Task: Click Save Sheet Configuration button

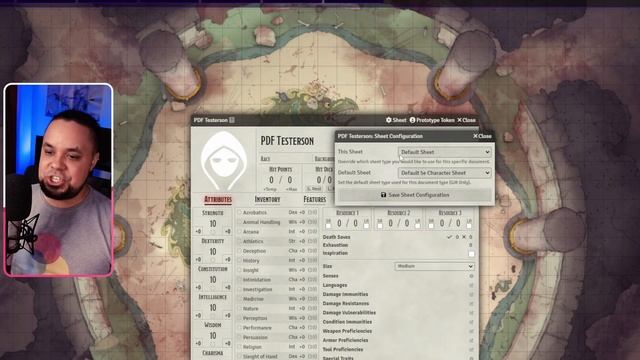Action: (x=415, y=195)
